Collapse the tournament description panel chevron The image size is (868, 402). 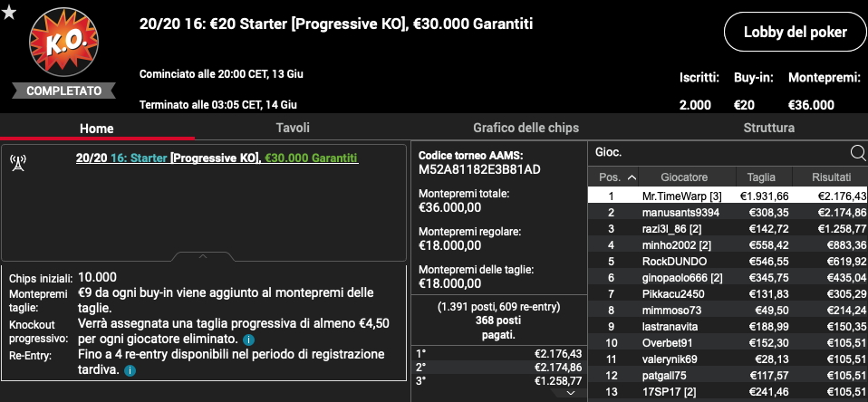[x=203, y=256]
